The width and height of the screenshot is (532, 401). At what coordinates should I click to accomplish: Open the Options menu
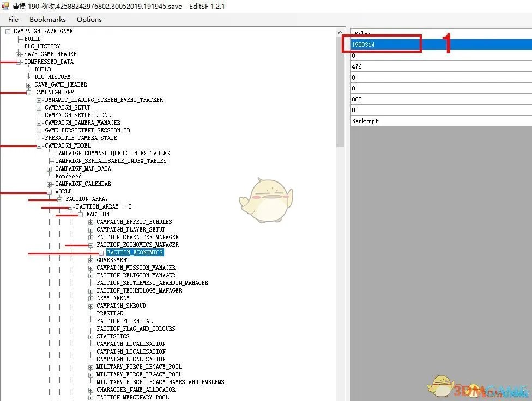(89, 19)
